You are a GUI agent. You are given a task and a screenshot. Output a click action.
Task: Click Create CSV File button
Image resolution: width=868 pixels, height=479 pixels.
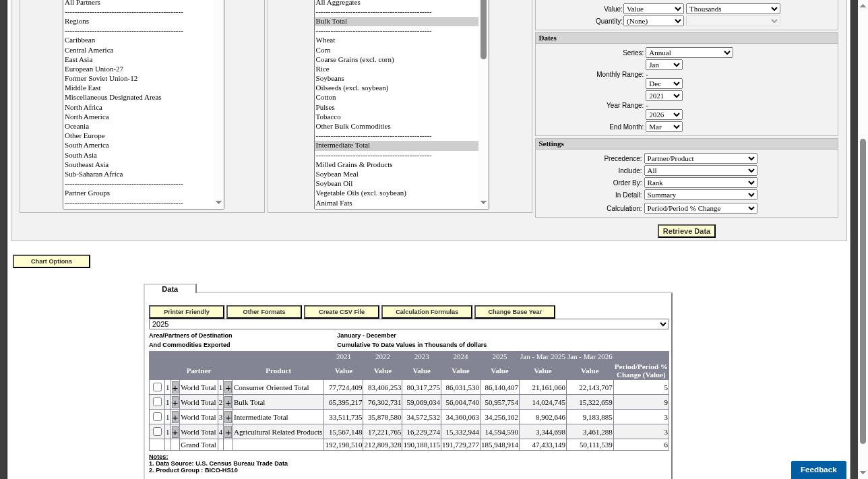(342, 312)
